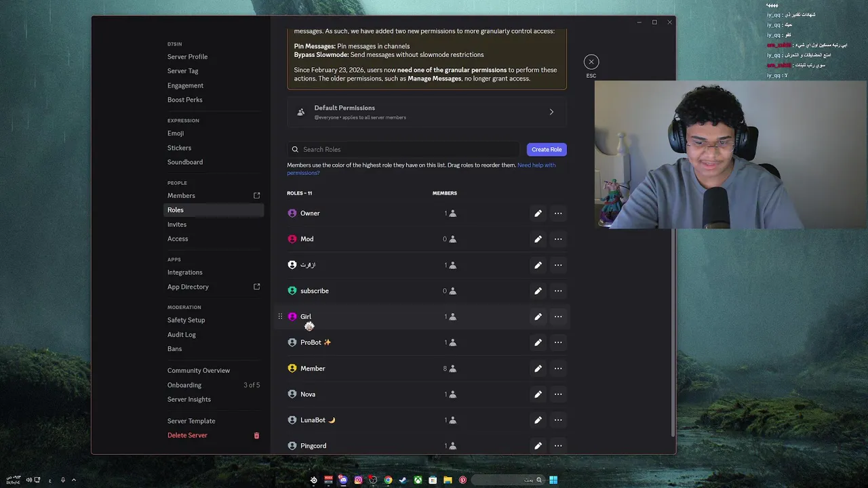Open more options for Mod role

coord(558,239)
